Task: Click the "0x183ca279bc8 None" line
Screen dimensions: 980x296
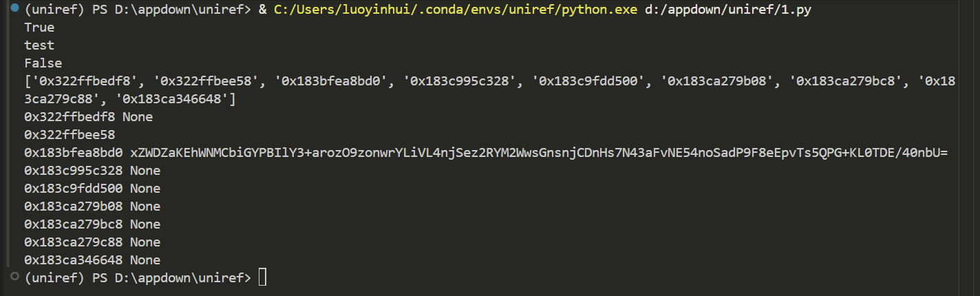Action: tap(92, 224)
